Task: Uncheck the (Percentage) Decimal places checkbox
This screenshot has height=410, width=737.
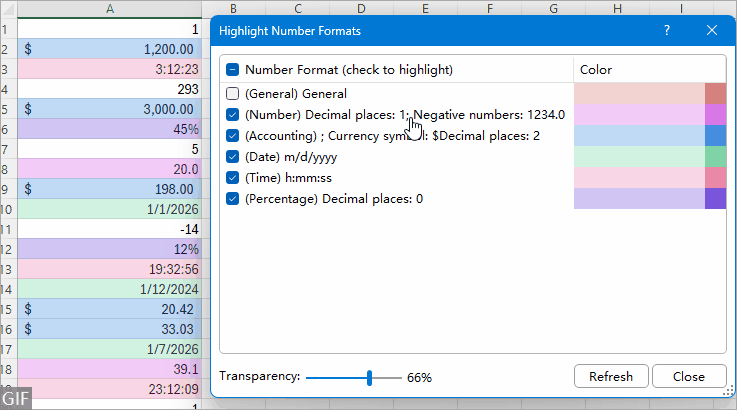Action: pos(233,199)
